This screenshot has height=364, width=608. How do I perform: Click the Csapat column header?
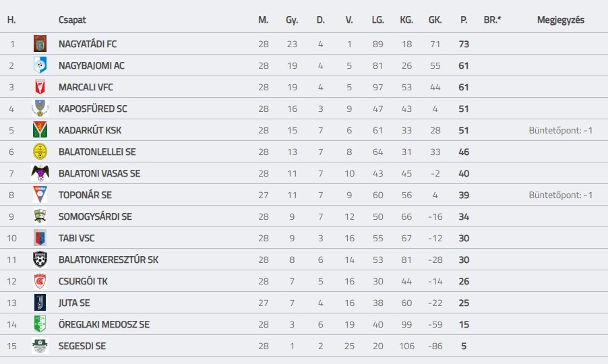coord(72,20)
